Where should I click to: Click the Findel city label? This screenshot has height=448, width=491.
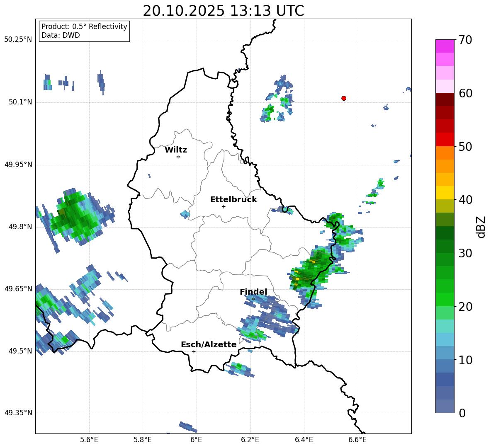point(253,292)
